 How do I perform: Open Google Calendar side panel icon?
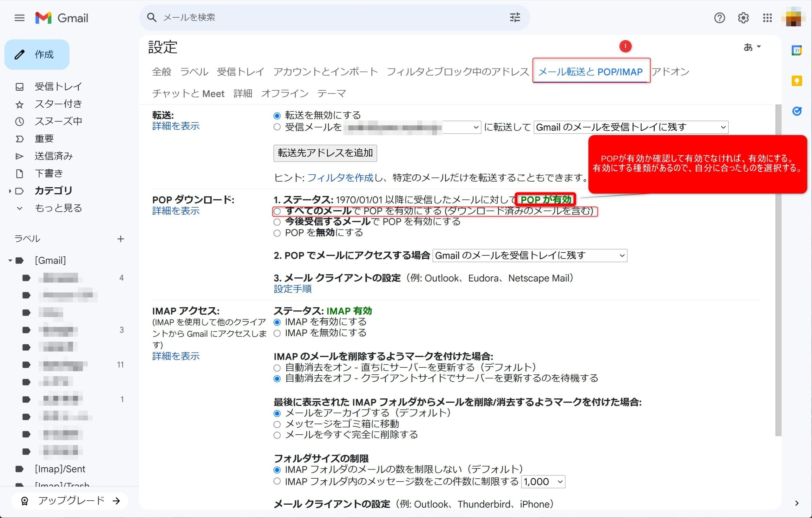tap(796, 50)
